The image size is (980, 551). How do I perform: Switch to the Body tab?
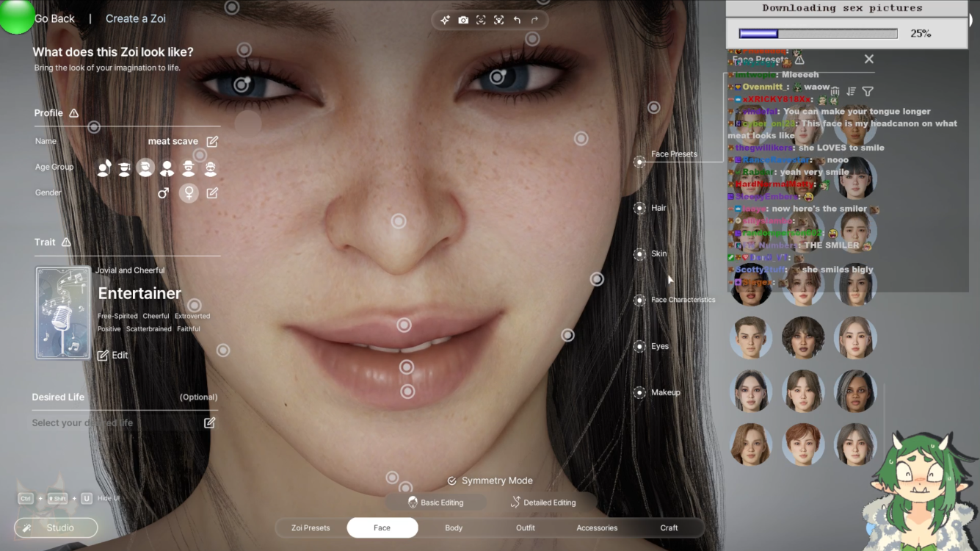pos(454,527)
